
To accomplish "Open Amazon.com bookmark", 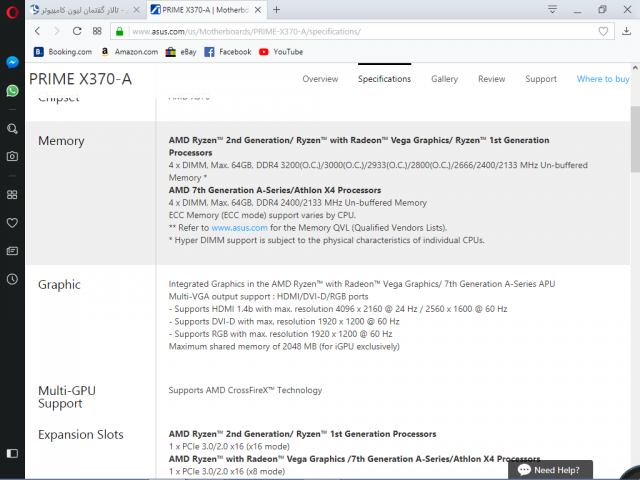I will coord(129,52).
